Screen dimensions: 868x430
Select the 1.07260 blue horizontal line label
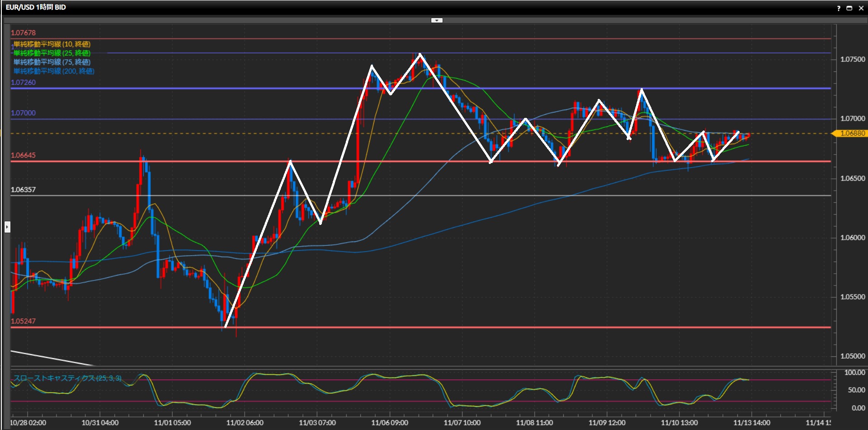[x=23, y=83]
